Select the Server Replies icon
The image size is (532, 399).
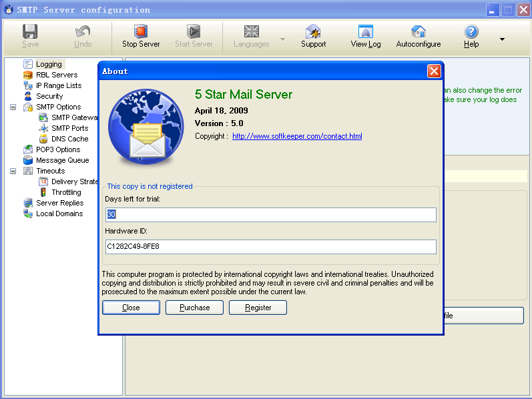coord(28,203)
